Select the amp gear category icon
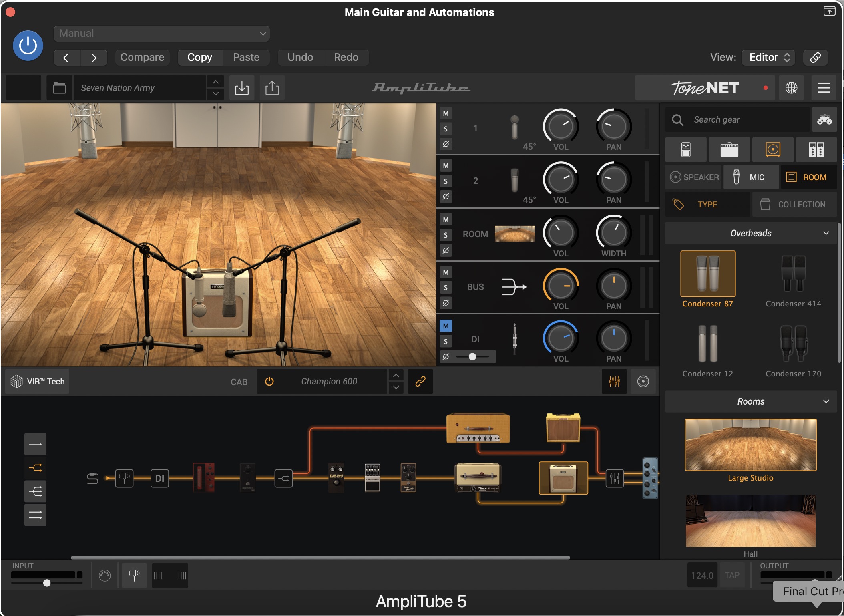Viewport: 844px width, 616px height. tap(729, 149)
